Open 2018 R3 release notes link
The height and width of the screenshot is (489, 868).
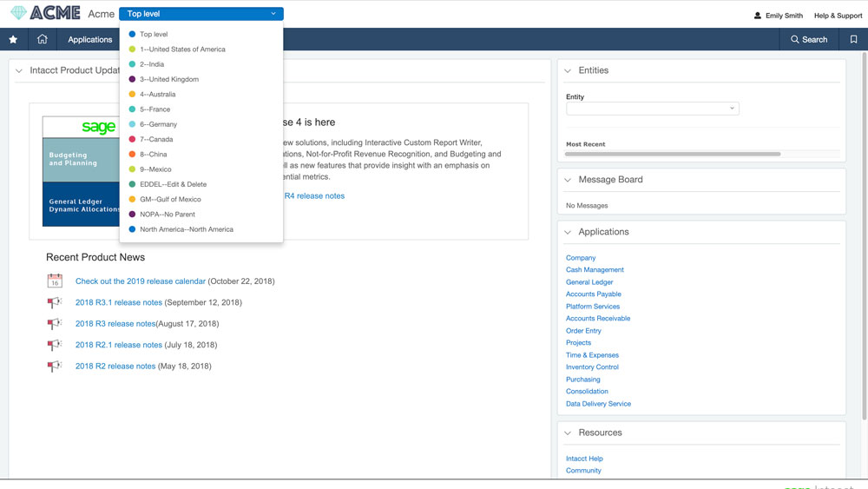115,323
